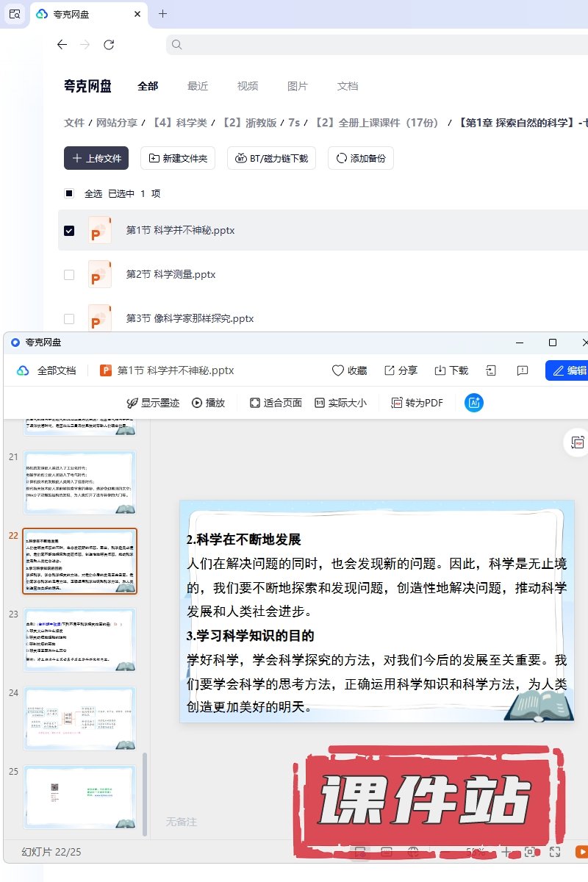Click the blue AI assistant icon
This screenshot has width=588, height=882.
(x=474, y=403)
